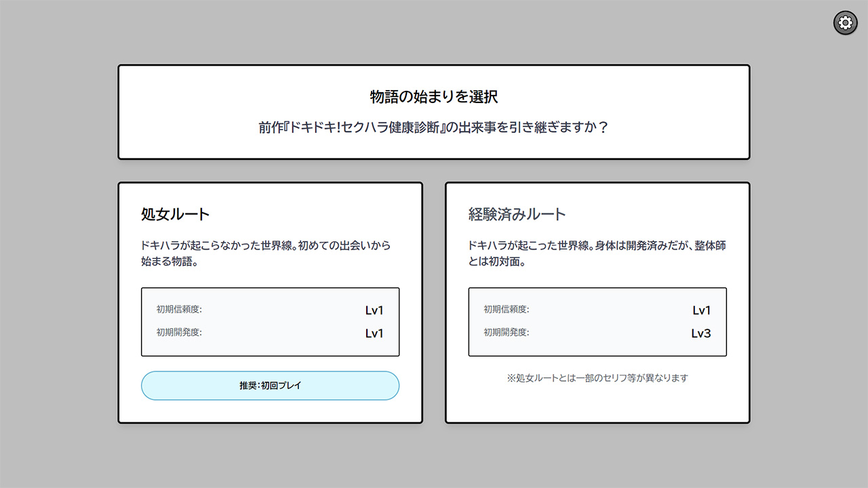
Task: Click the 初期開発度 label in the 経験済みルート card
Action: pos(506,333)
